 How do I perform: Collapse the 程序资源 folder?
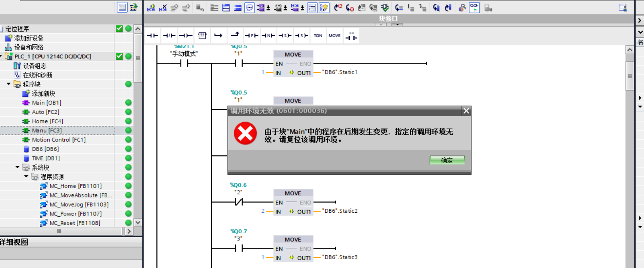click(x=26, y=177)
